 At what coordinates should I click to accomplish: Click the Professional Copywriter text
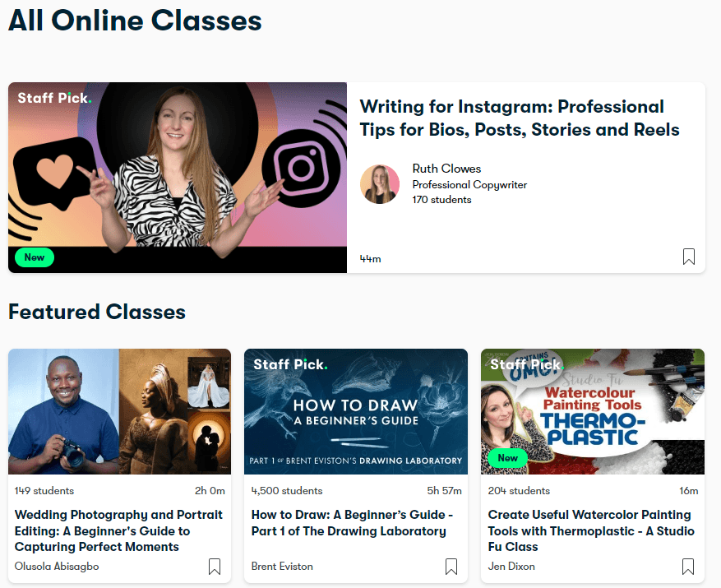[469, 184]
